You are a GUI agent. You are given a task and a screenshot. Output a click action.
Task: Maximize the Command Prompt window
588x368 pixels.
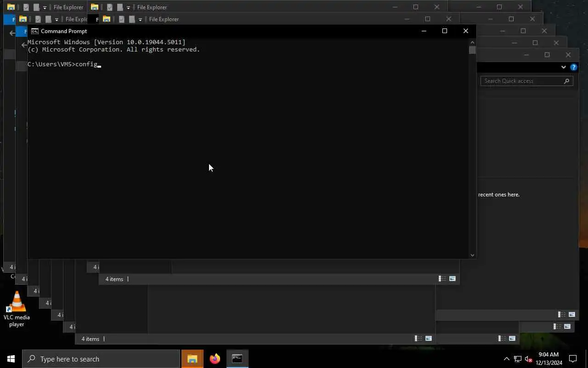point(445,31)
